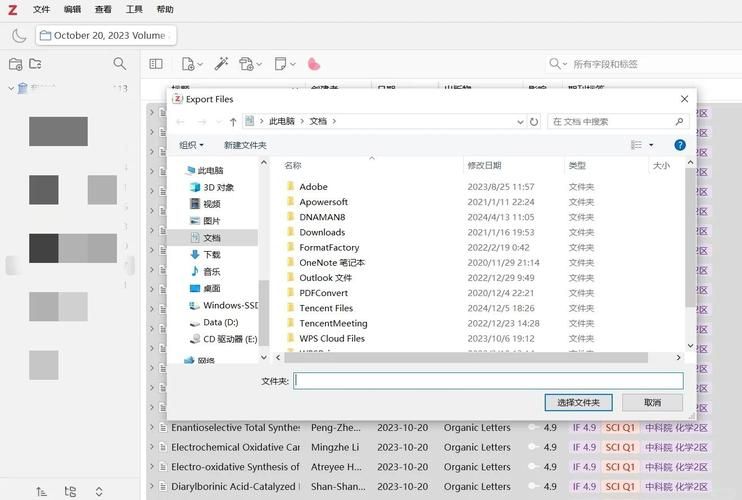Click the back arrow in Export Files dialog
The height and width of the screenshot is (500, 742).
180,122
